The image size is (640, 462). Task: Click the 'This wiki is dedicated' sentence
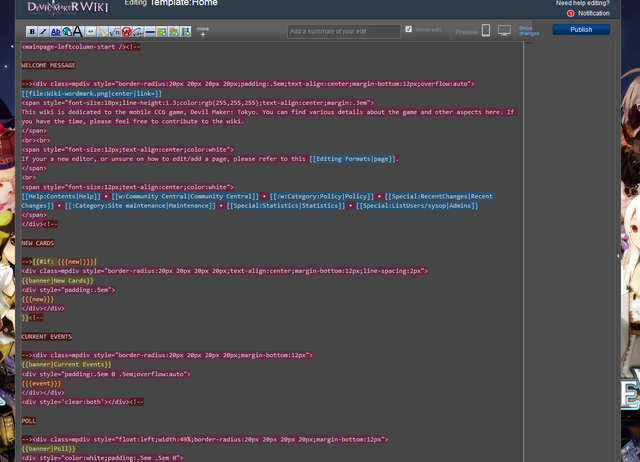tap(269, 117)
